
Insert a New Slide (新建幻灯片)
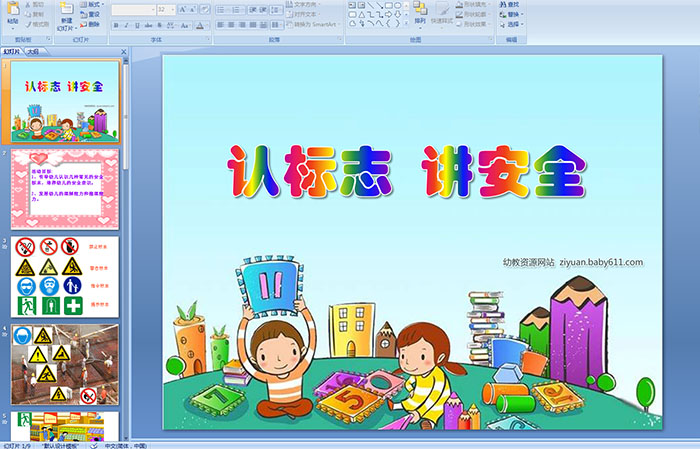(x=67, y=17)
